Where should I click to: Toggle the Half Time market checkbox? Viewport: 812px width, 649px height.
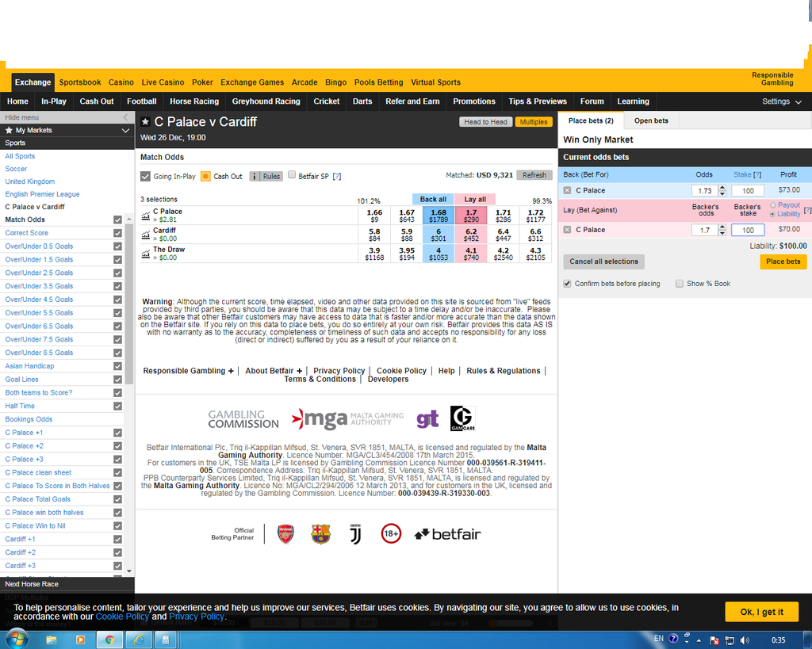click(117, 407)
